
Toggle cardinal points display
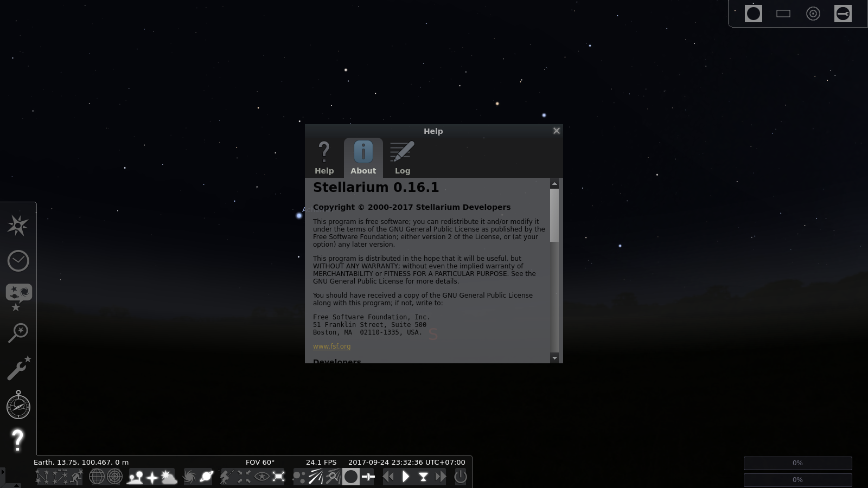[x=152, y=477]
